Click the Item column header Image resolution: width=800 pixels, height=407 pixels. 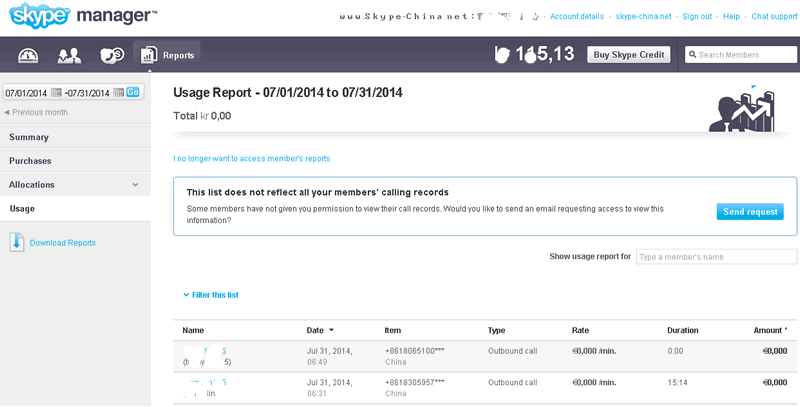point(393,330)
